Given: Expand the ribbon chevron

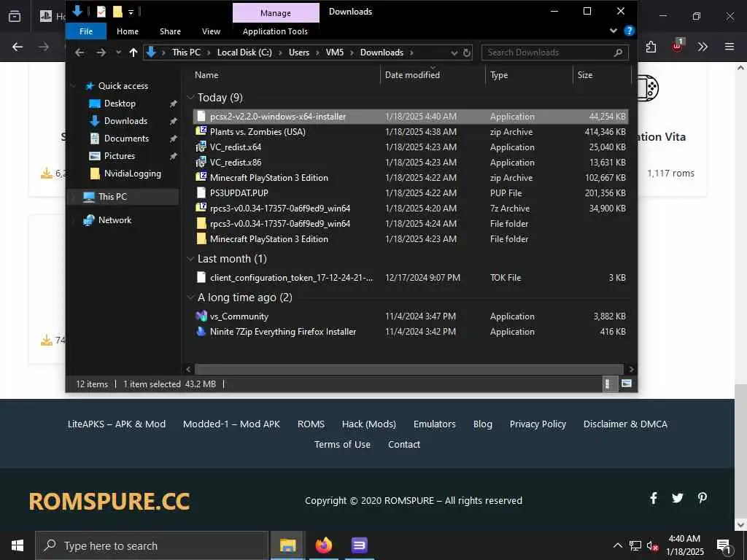Looking at the screenshot, I should [614, 31].
